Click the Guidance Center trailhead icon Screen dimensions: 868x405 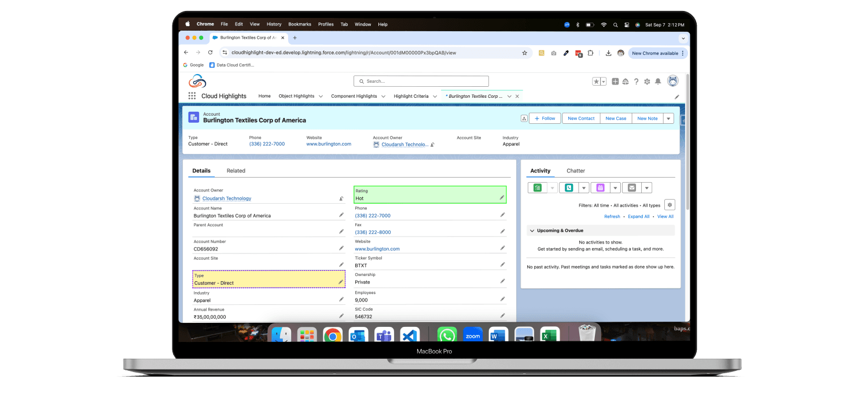pos(626,82)
